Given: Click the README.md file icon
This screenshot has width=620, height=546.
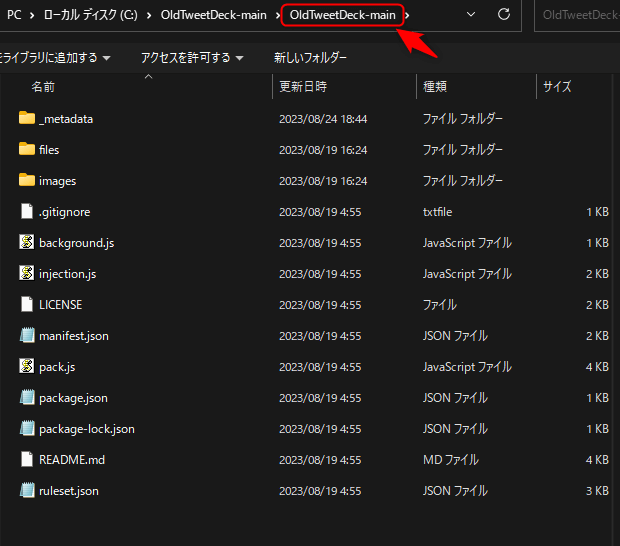Looking at the screenshot, I should (27, 459).
